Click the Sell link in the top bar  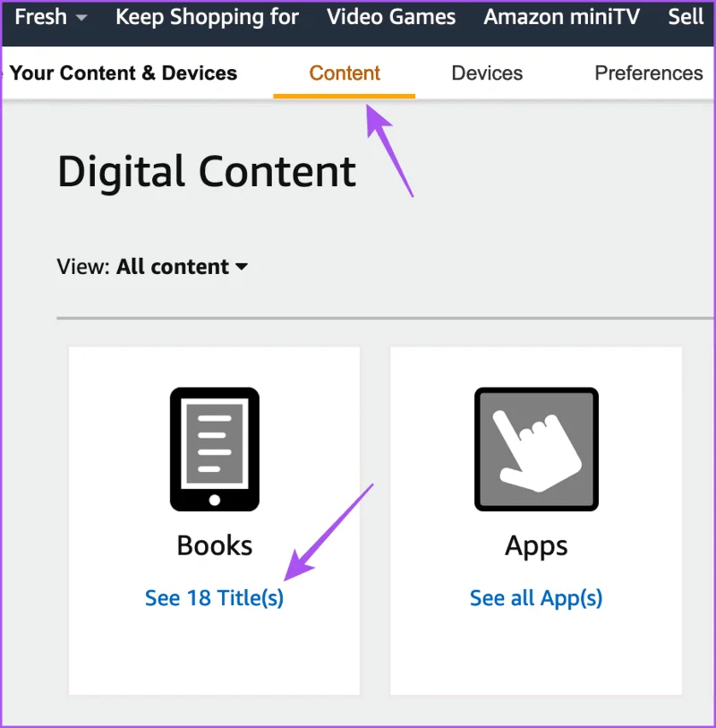point(686,17)
